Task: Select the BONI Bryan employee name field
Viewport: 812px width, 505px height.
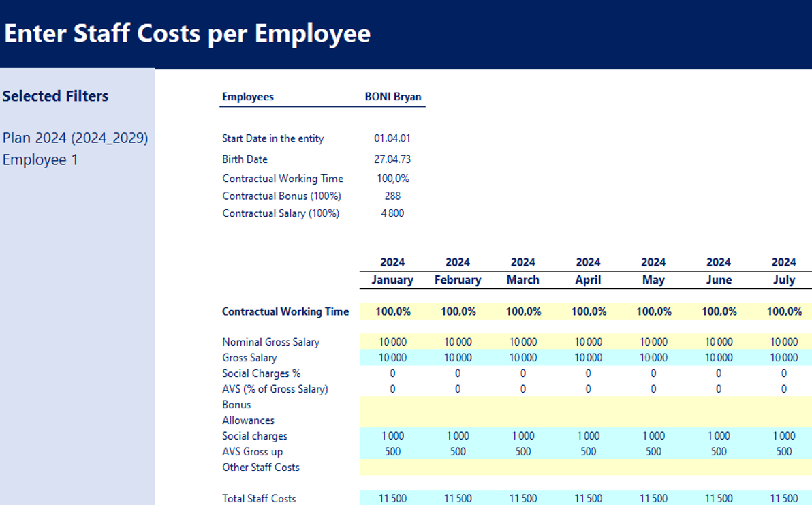Action: tap(392, 97)
